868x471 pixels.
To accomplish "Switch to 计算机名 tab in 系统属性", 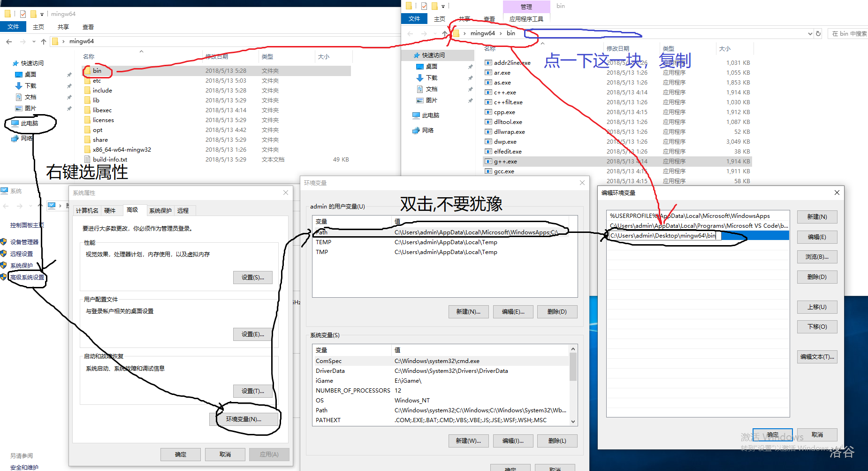I will (87, 211).
